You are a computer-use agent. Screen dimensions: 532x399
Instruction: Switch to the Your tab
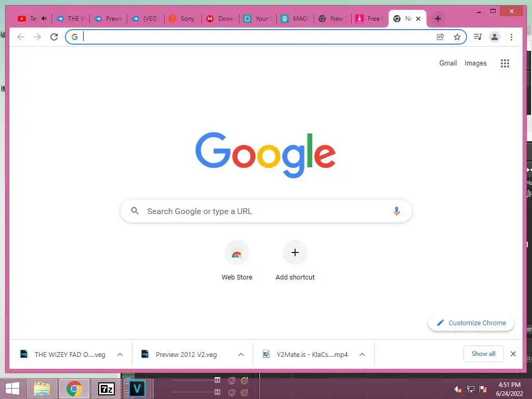[x=258, y=19]
